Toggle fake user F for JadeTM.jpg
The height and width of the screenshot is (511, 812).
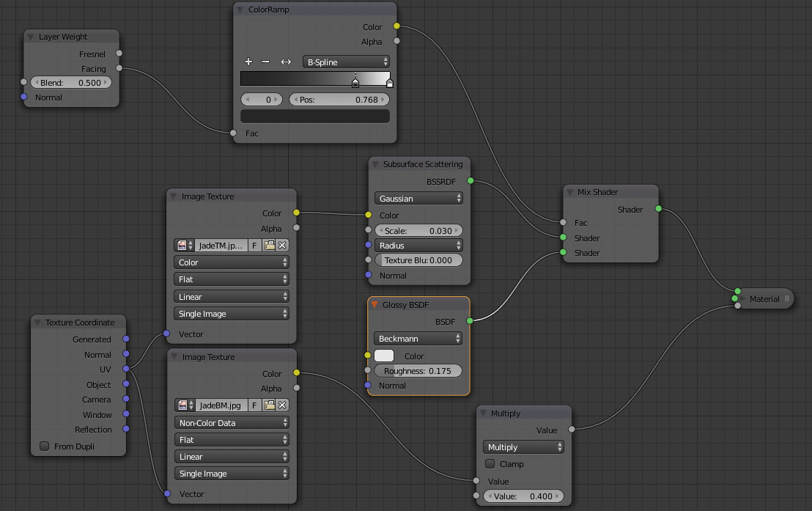pyautogui.click(x=255, y=246)
